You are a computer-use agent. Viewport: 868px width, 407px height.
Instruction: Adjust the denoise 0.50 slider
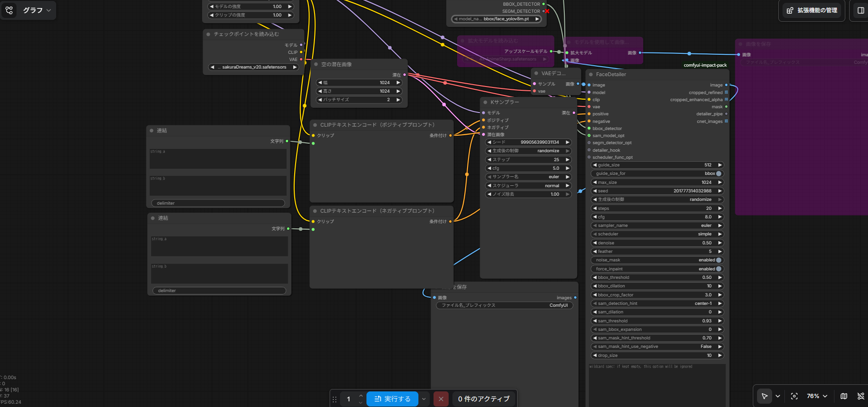pyautogui.click(x=657, y=243)
